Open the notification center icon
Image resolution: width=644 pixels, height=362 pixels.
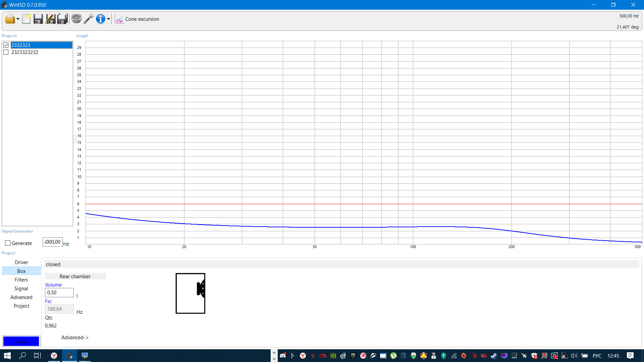point(630,356)
